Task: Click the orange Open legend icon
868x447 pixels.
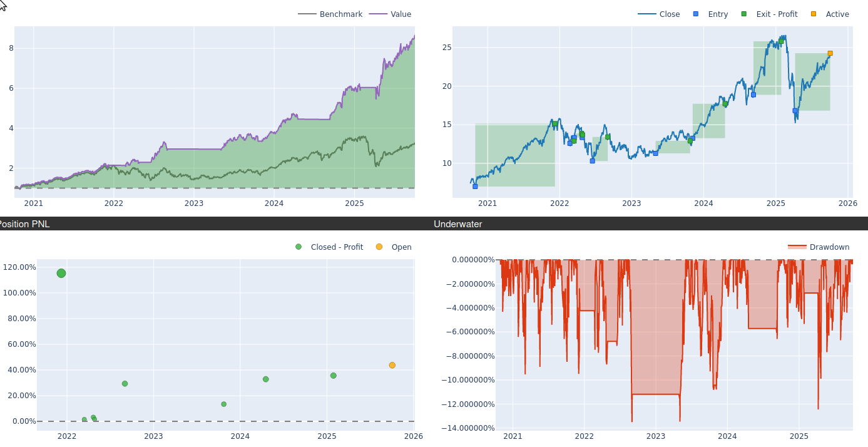Action: click(x=379, y=247)
